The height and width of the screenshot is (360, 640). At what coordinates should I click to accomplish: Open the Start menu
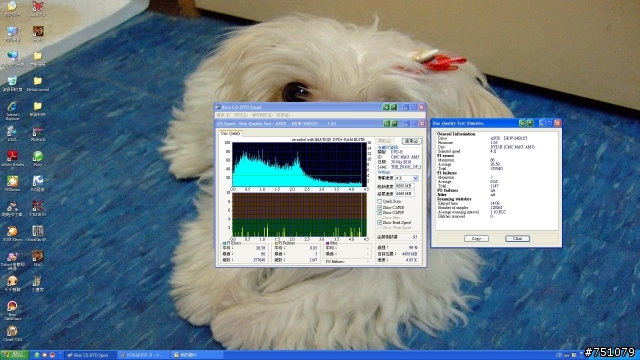(14, 355)
